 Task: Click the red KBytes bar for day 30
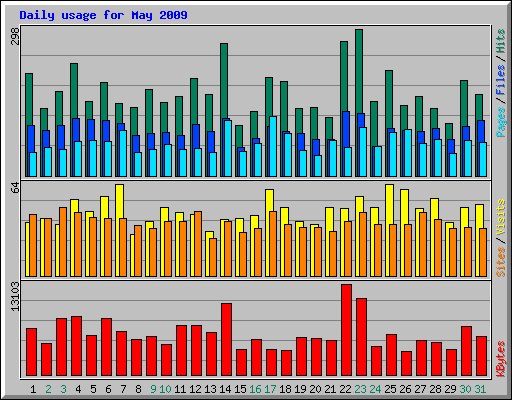467,351
